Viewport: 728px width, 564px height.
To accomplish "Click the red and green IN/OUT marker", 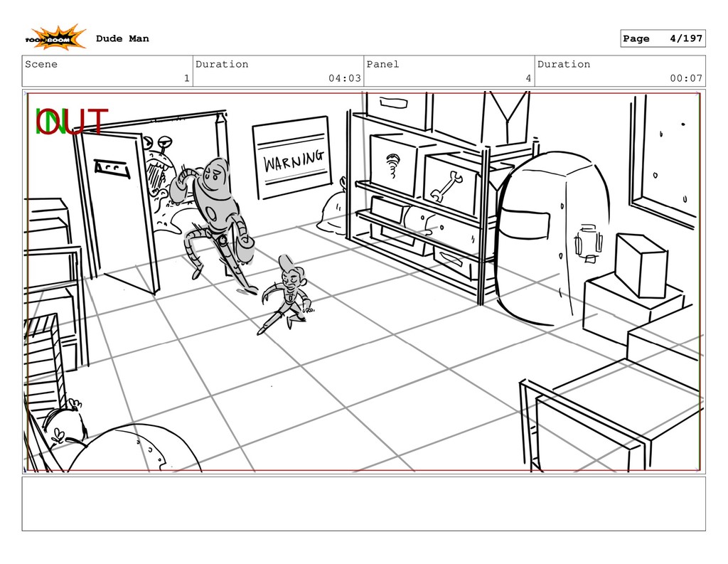I will pyautogui.click(x=71, y=122).
